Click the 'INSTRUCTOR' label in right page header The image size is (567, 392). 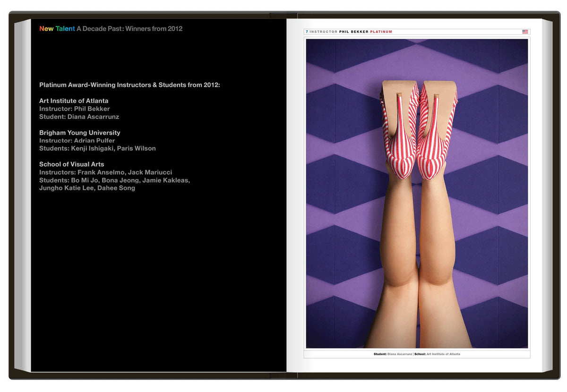coord(324,32)
